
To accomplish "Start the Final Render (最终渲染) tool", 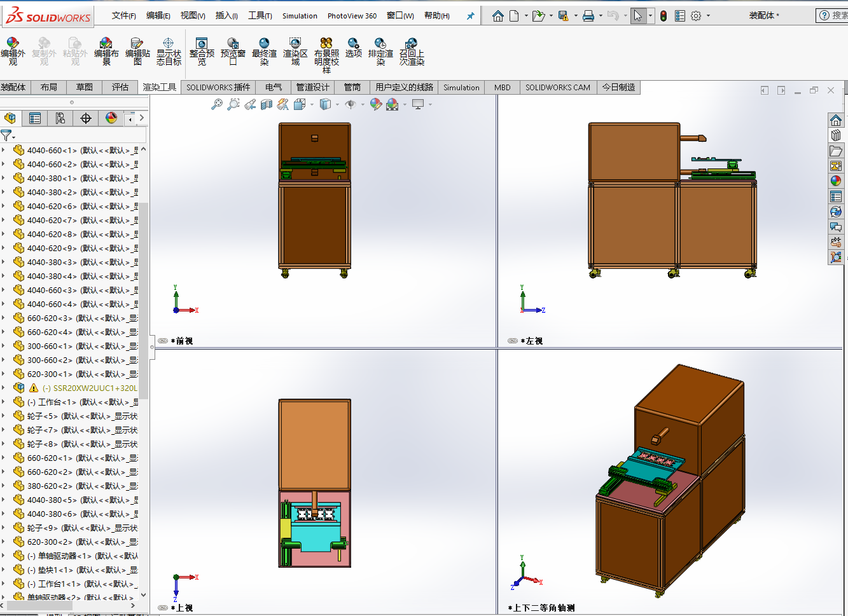I will [264, 51].
